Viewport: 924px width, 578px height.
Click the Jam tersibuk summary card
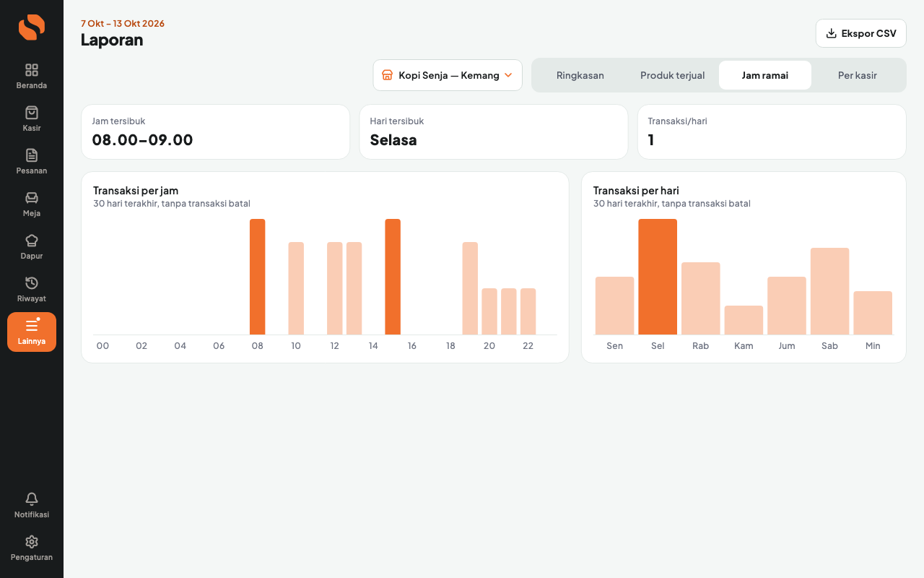click(x=215, y=131)
